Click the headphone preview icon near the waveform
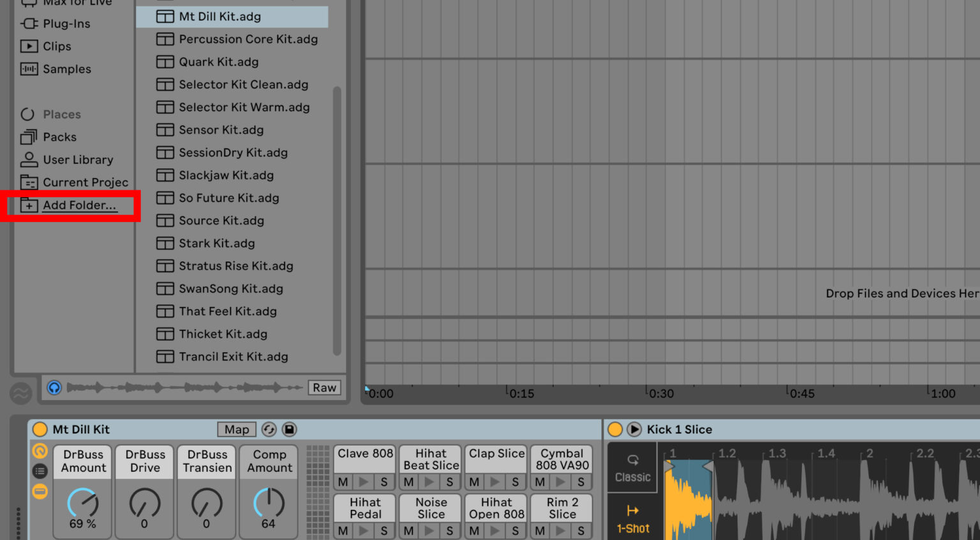 [54, 387]
